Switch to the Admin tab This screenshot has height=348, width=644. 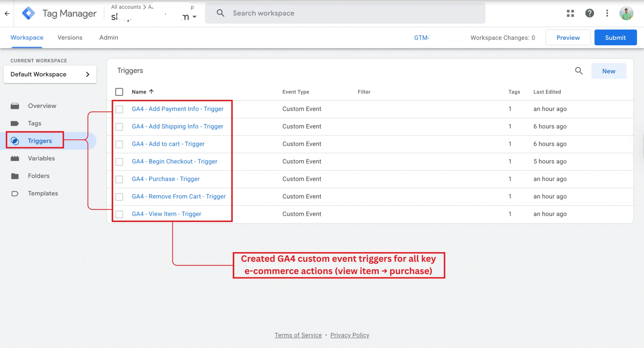108,37
